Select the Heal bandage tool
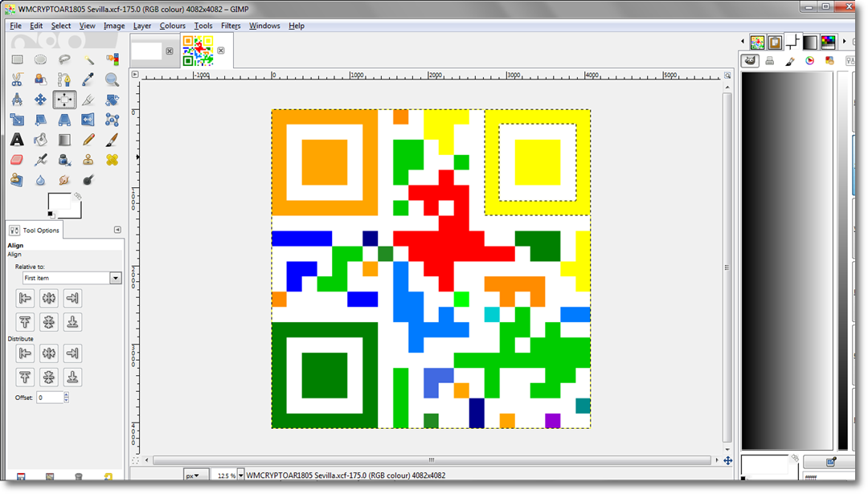Viewport: 868px width, 494px height. 113,160
